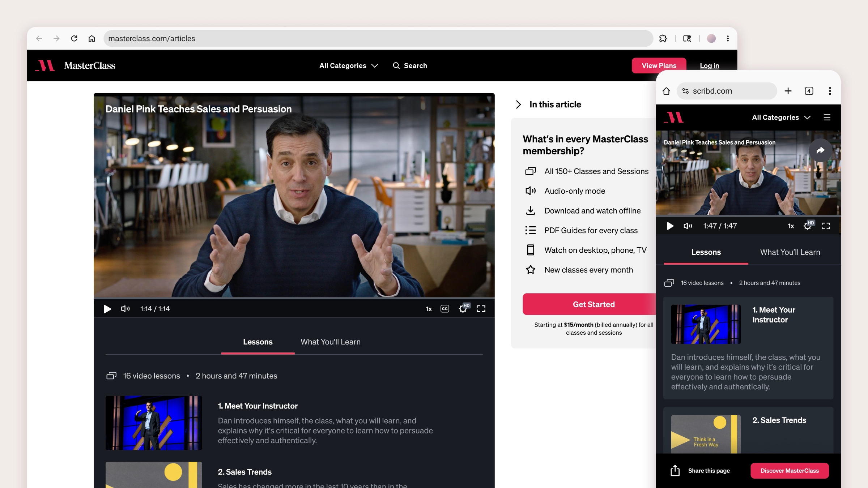Enter fullscreen on desktop video
Viewport: 868px width, 488px height.
(x=481, y=309)
